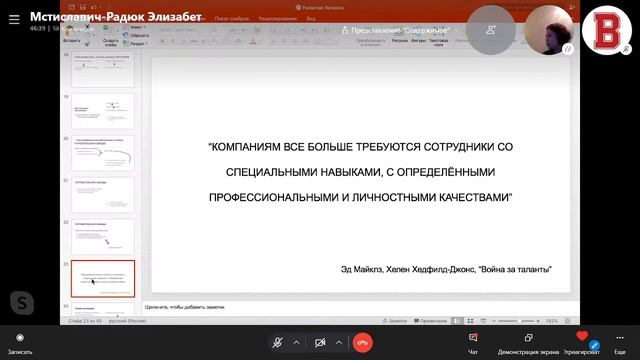Select the red B avatar participant

pyautogui.click(x=607, y=30)
